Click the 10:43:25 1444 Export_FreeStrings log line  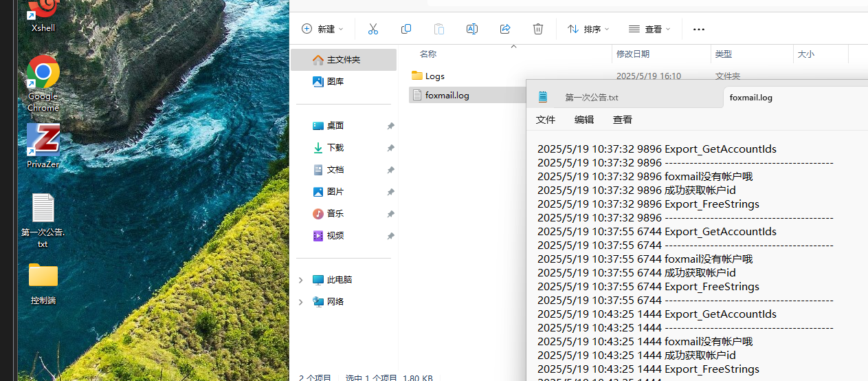click(648, 369)
